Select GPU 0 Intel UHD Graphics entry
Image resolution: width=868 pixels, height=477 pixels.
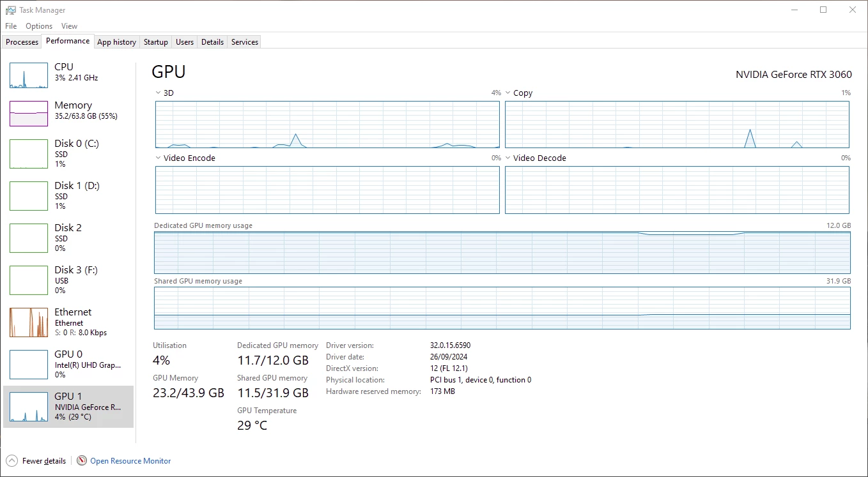(x=68, y=364)
